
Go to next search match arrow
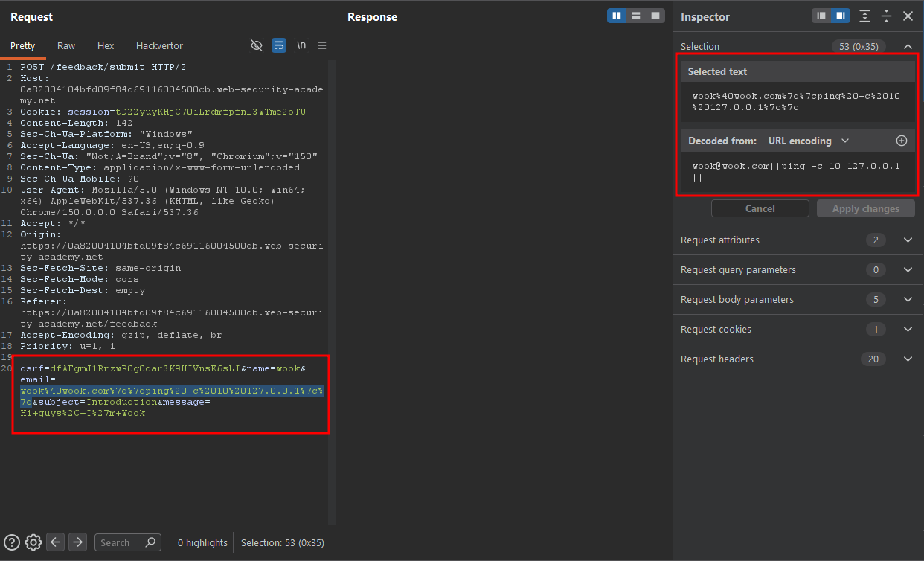tap(78, 542)
